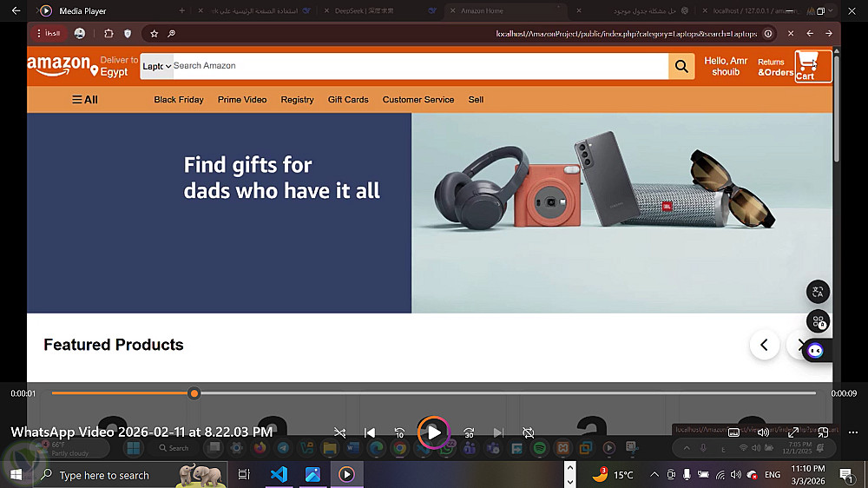Open the Photos app from the taskbar
The width and height of the screenshot is (868, 488).
pos(312,475)
